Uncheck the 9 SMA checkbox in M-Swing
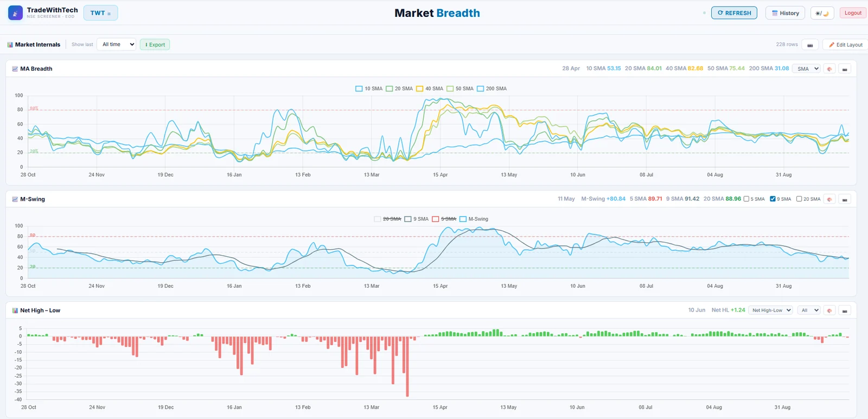 click(x=773, y=199)
